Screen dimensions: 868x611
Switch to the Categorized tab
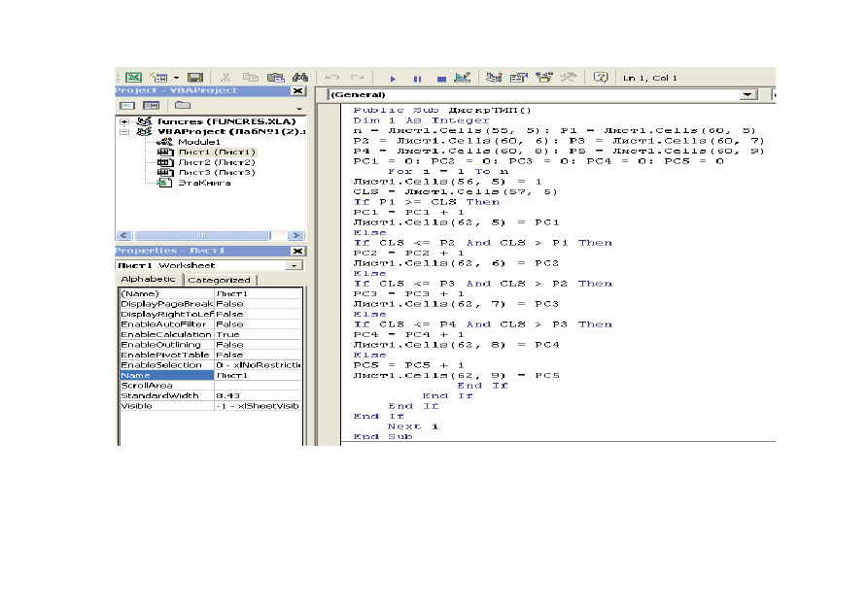coord(220,280)
